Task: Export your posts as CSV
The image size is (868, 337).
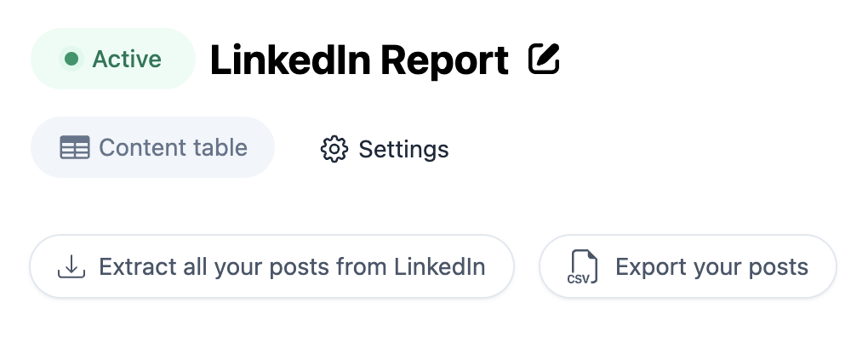Action: (x=688, y=266)
